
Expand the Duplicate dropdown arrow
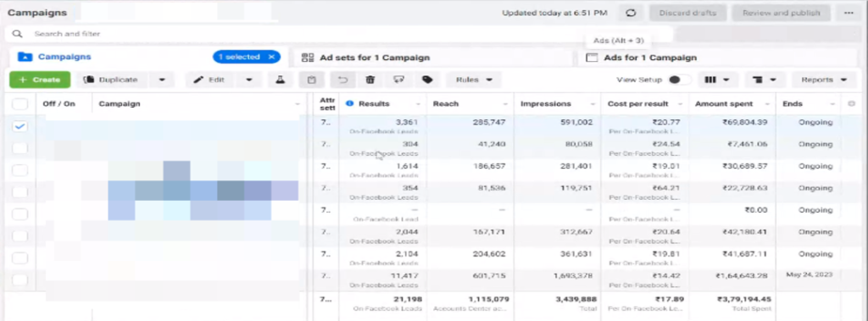click(x=162, y=80)
